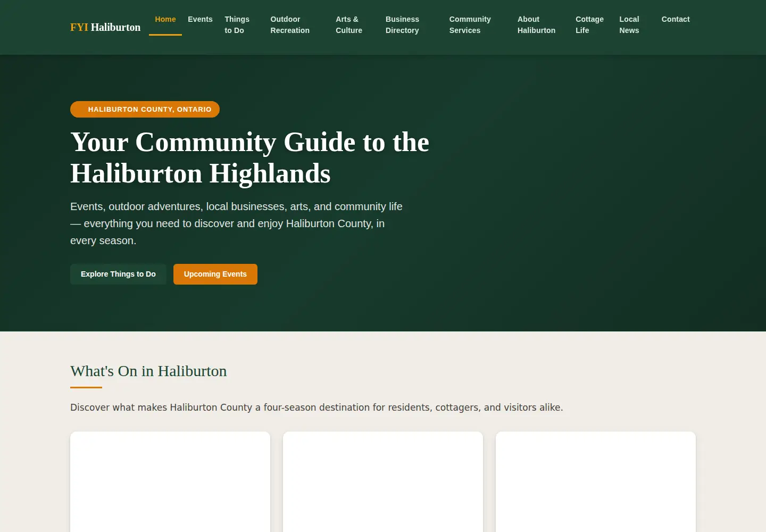
Task: Select Outdoor Recreation in the navigation
Action: pyautogui.click(x=290, y=24)
